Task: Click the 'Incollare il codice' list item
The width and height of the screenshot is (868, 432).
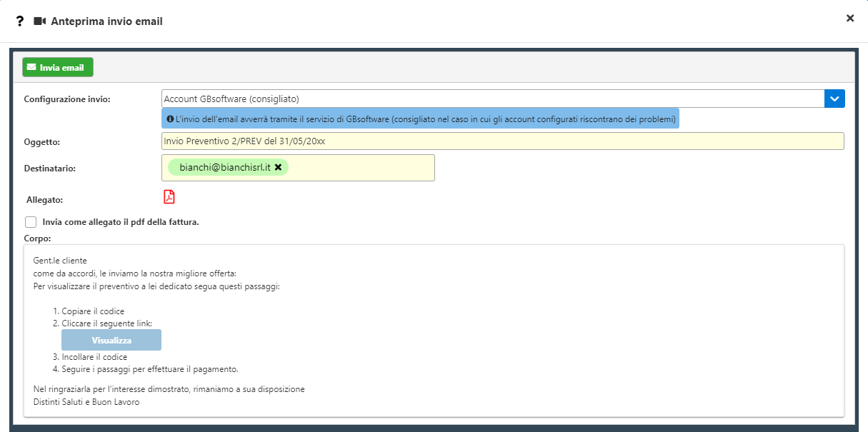Action: (x=94, y=356)
